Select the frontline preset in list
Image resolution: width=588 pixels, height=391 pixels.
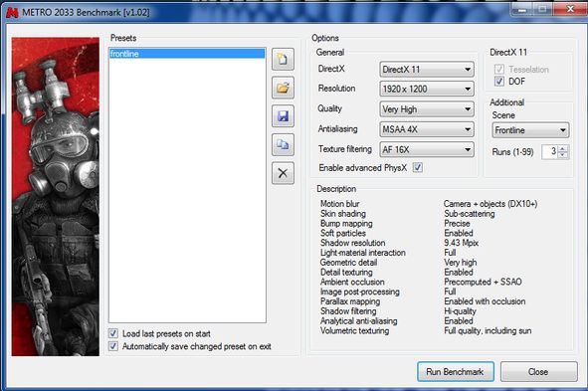(x=187, y=54)
